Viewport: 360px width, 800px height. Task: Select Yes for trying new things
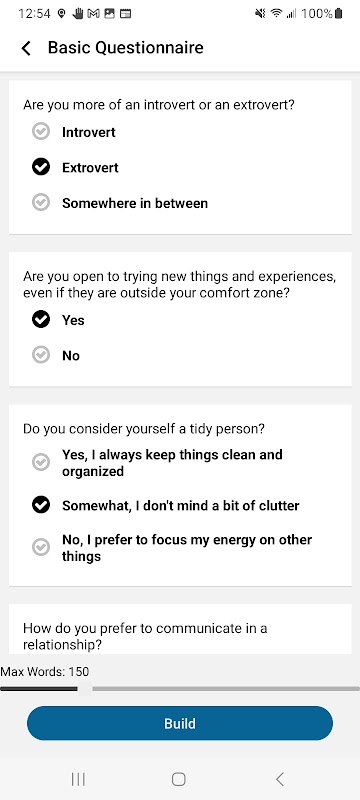[x=58, y=320]
